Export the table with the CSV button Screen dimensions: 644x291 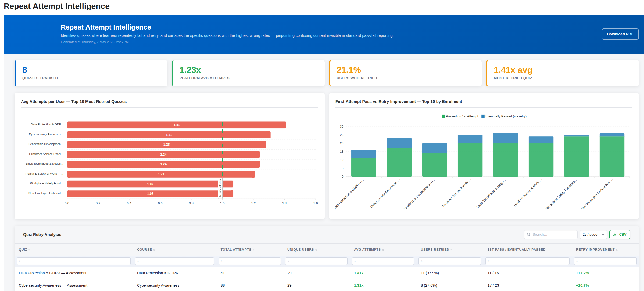620,235
